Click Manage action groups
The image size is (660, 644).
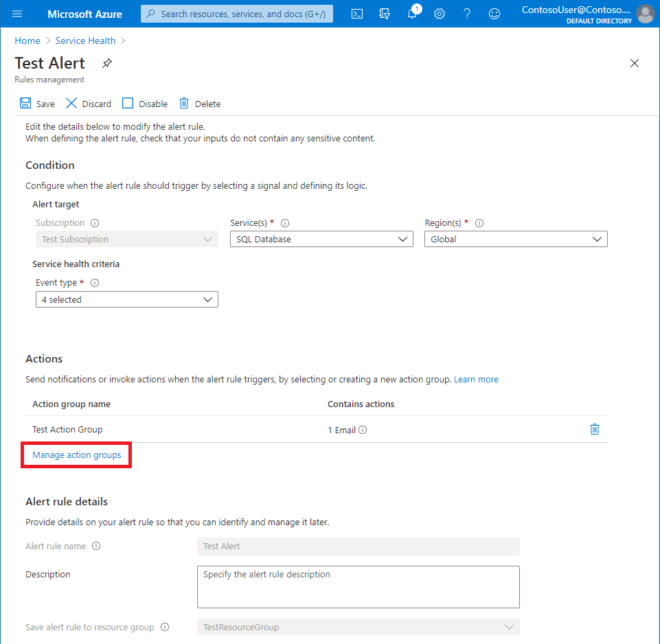click(x=76, y=455)
